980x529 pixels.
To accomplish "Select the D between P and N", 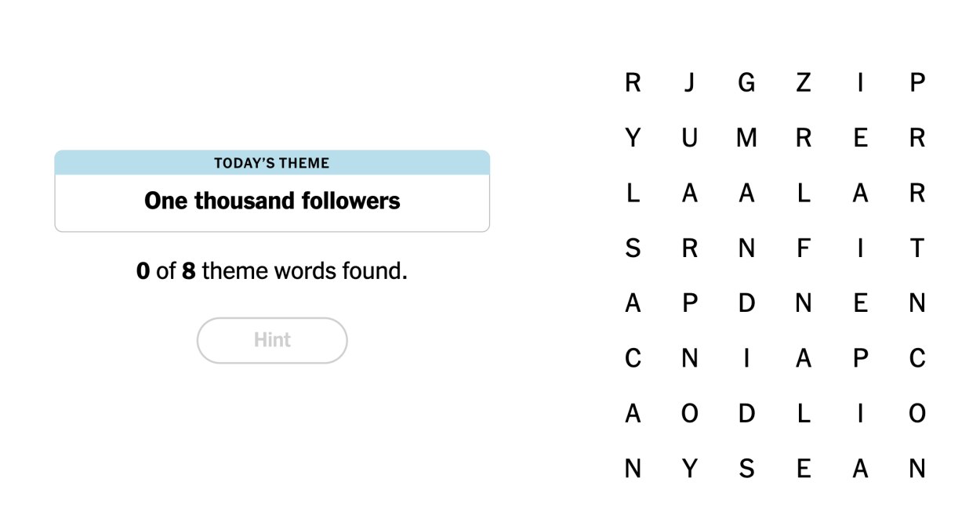I will pyautogui.click(x=746, y=303).
